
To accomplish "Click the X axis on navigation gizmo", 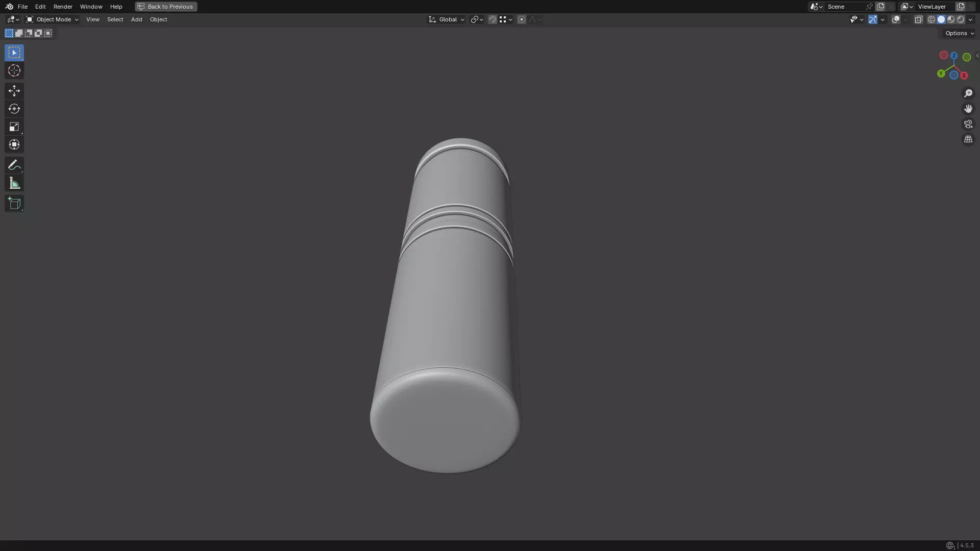I will [x=964, y=76].
